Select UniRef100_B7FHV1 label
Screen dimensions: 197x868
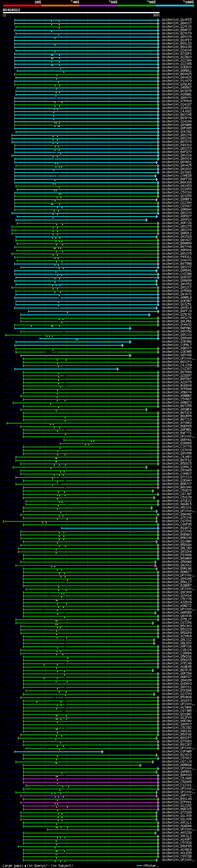tap(177, 802)
